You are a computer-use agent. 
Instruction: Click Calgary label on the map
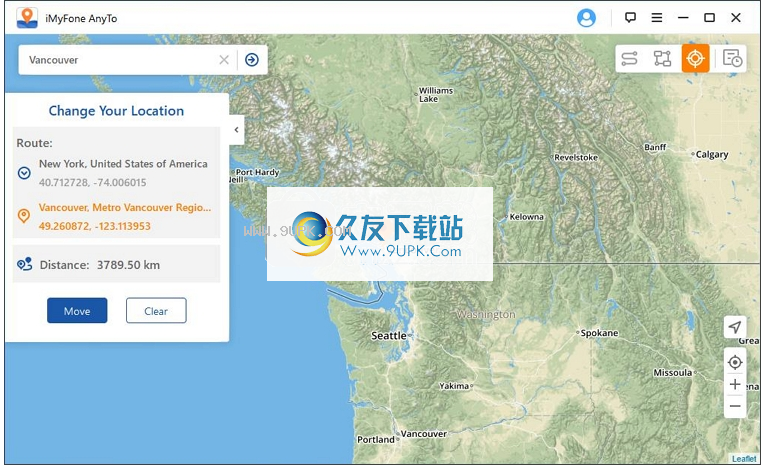(x=712, y=154)
